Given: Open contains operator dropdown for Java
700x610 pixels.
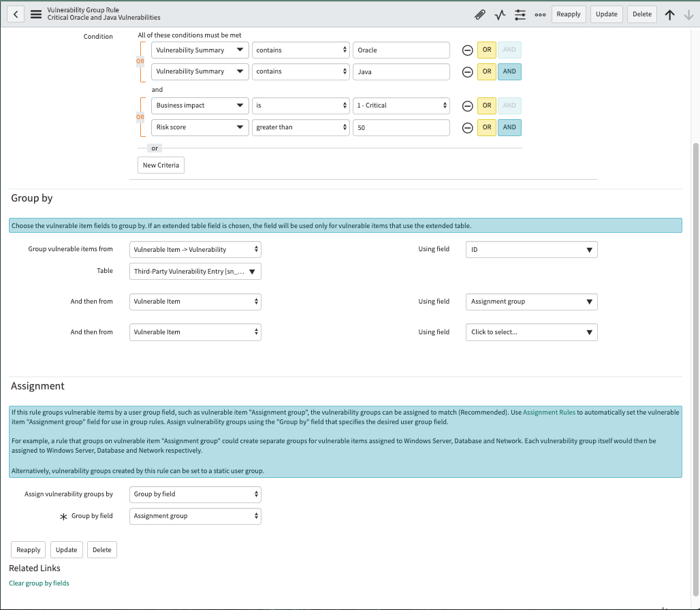Looking at the screenshot, I should tap(300, 71).
